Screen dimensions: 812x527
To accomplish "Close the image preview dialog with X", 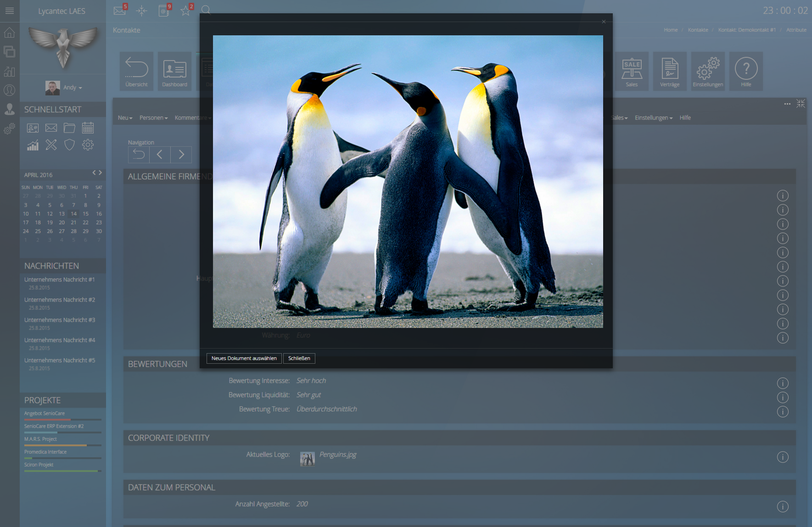I will click(x=604, y=22).
